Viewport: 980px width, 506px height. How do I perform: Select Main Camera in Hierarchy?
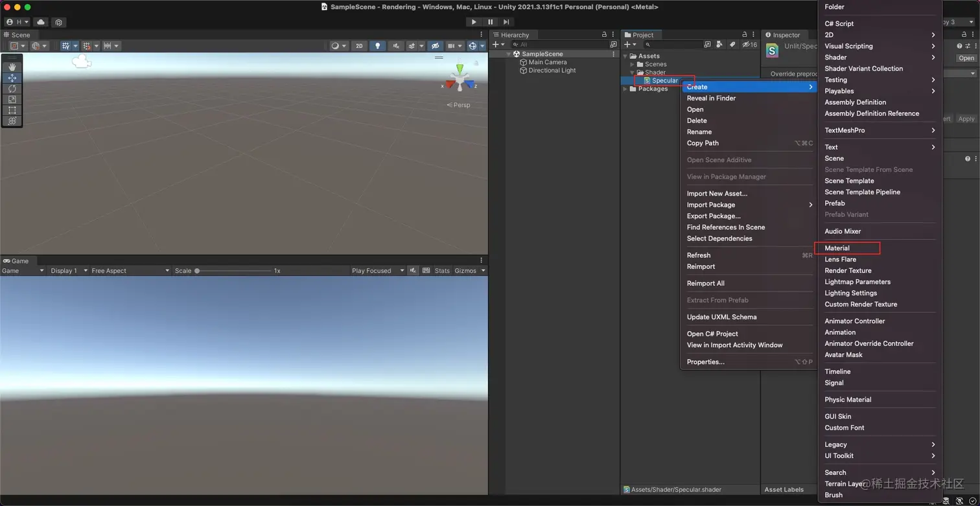(x=547, y=62)
